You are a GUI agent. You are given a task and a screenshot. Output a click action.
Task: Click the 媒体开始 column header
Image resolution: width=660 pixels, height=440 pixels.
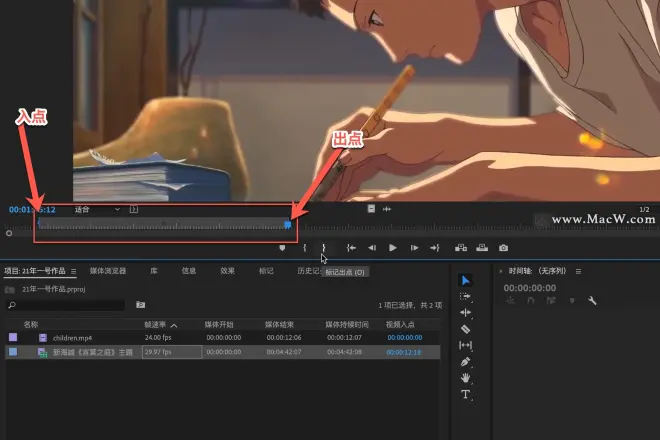click(219, 325)
